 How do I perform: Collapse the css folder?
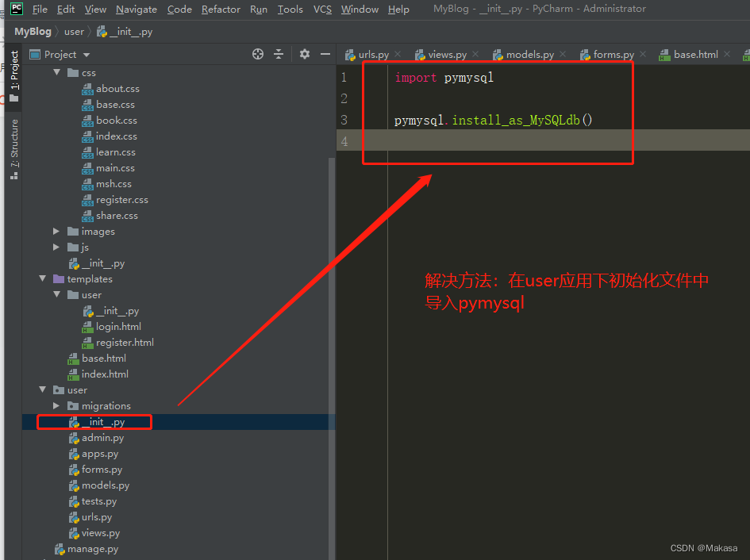[x=57, y=72]
